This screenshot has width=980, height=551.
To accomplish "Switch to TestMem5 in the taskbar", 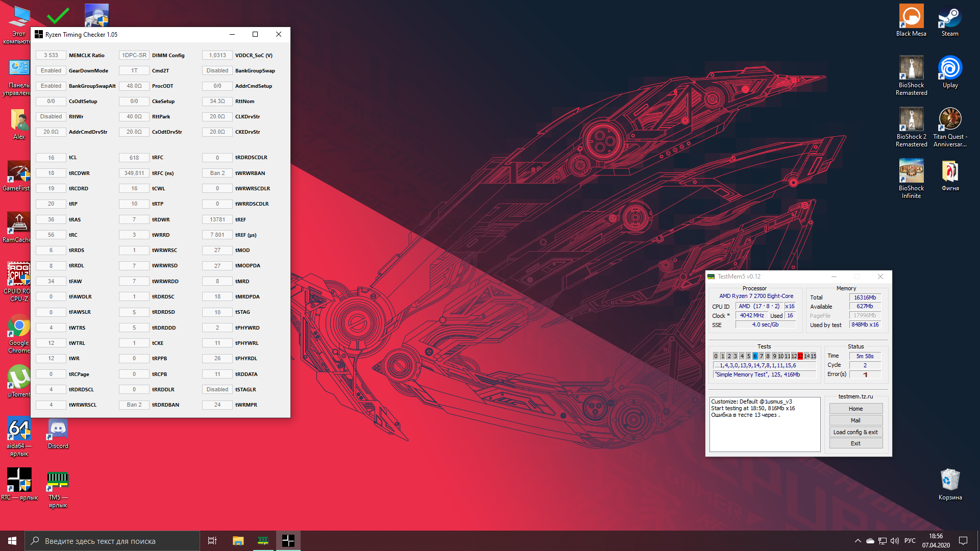I will (263, 541).
